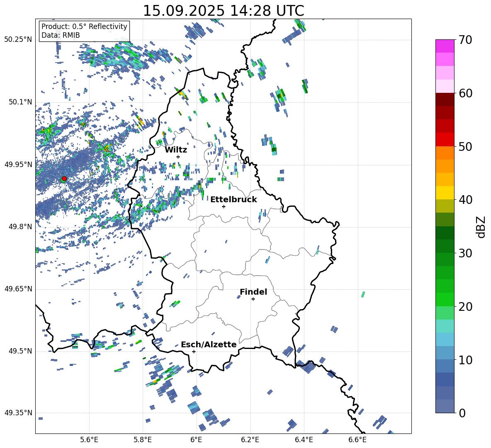Click the 50.1°N latitude label
The width and height of the screenshot is (491, 448).
point(20,102)
